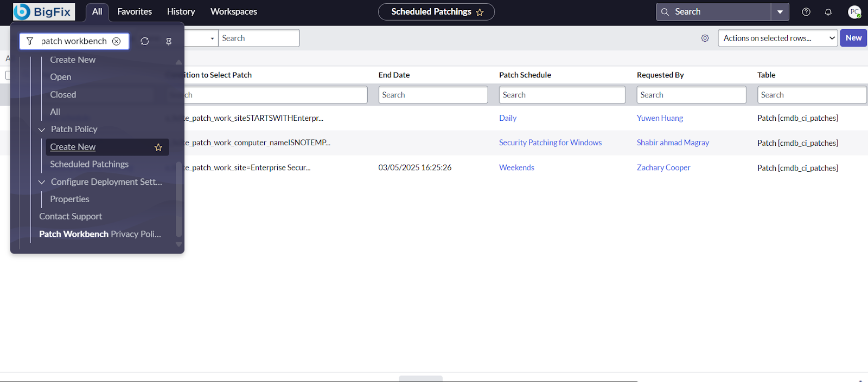Clear the patch workbench filter text
The image size is (868, 382).
pyautogui.click(x=116, y=41)
